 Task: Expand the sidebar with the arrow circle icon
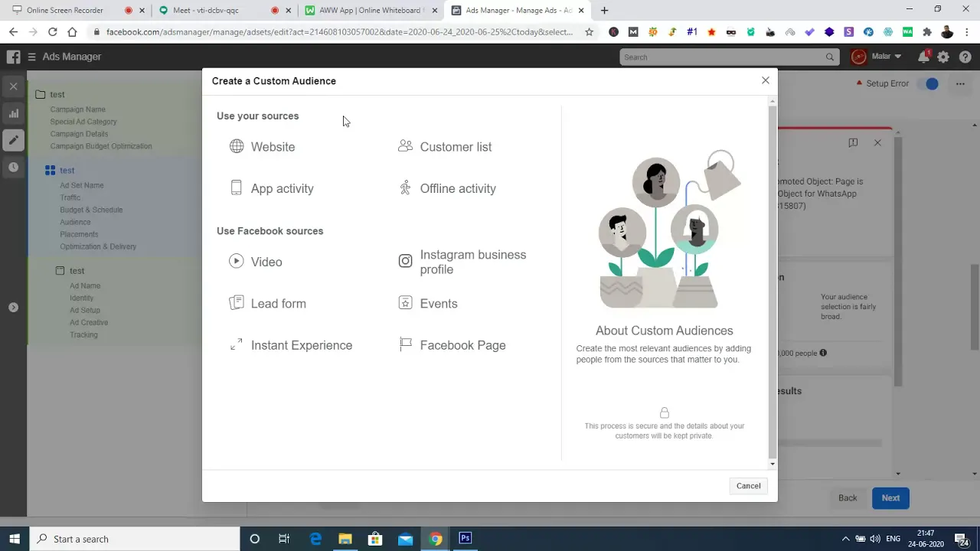point(13,307)
